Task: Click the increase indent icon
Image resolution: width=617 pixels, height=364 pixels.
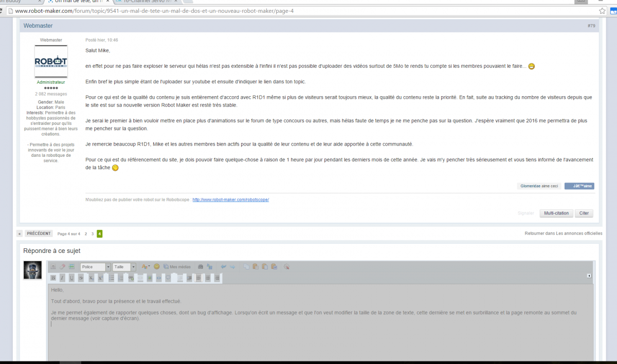Action: pos(189,278)
